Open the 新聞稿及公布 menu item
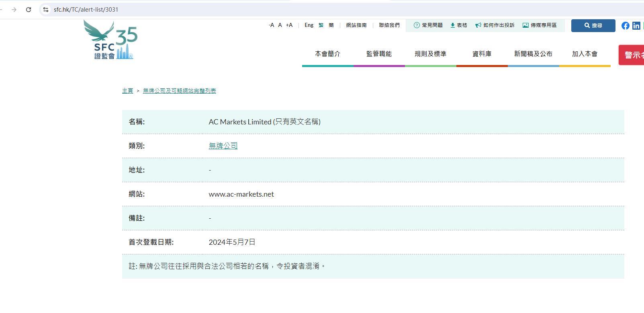This screenshot has width=644, height=313. coord(533,54)
